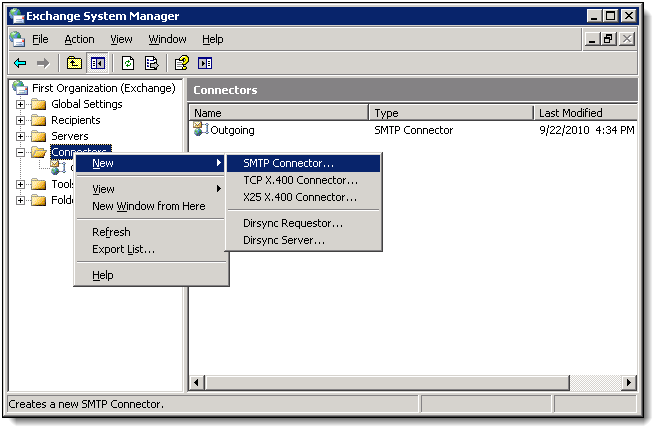Click the Show/Hide Action Pane icon
The image size is (661, 435).
click(x=205, y=64)
